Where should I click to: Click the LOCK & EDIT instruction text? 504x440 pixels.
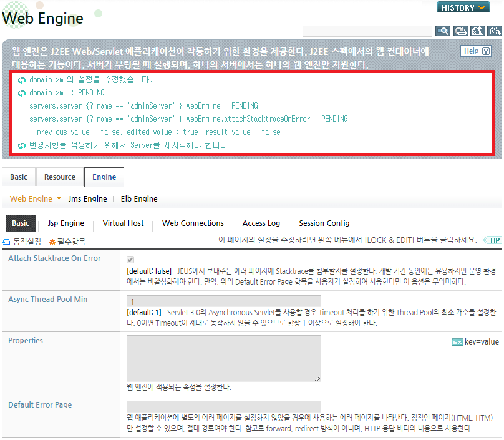(347, 240)
